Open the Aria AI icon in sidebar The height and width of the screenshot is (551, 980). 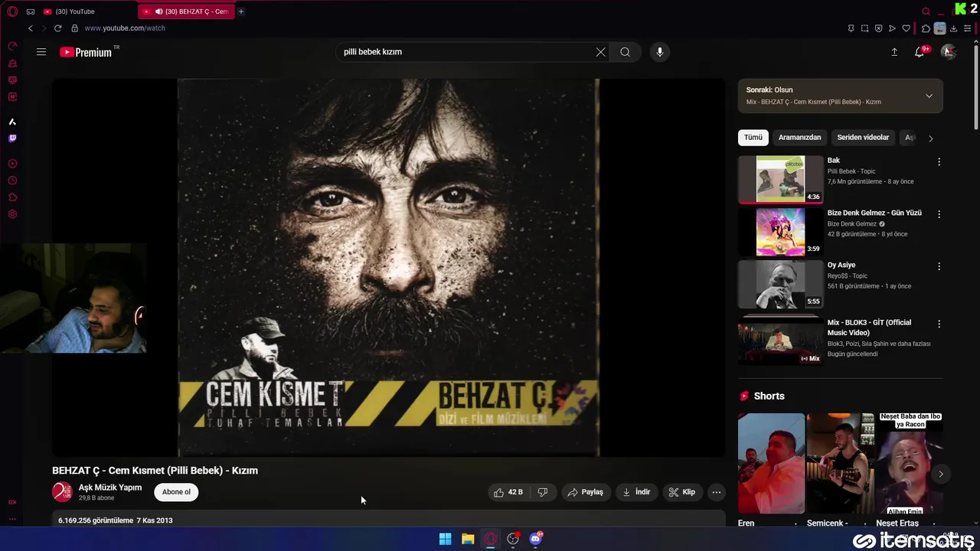[12, 122]
